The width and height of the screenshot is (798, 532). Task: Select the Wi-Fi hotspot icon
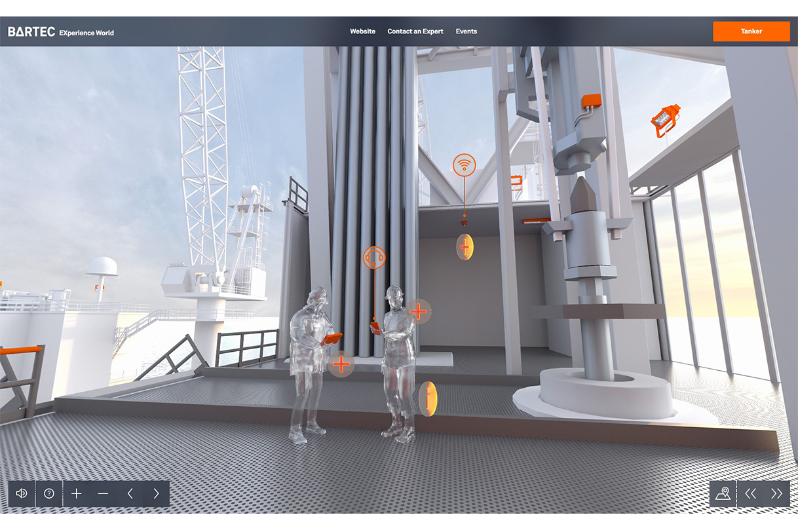pyautogui.click(x=465, y=164)
